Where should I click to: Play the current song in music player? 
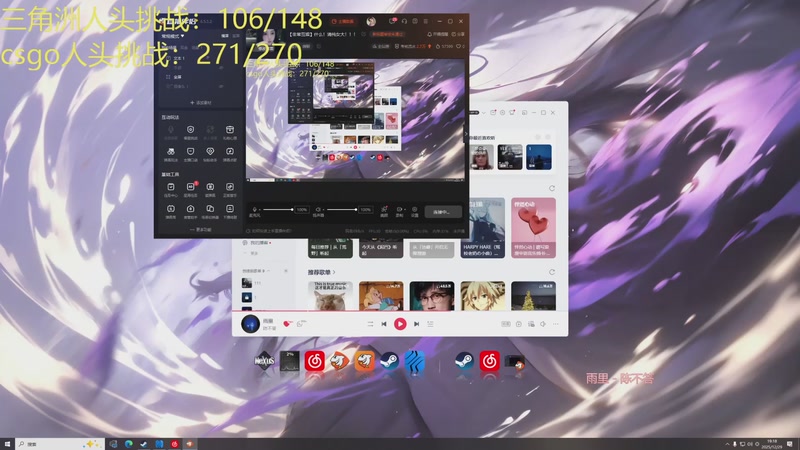400,324
